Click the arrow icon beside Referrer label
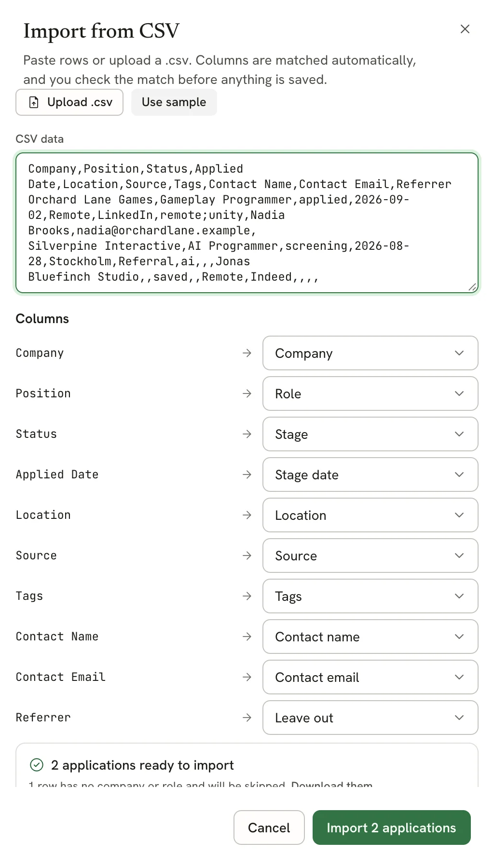This screenshot has width=494, height=868. click(247, 718)
